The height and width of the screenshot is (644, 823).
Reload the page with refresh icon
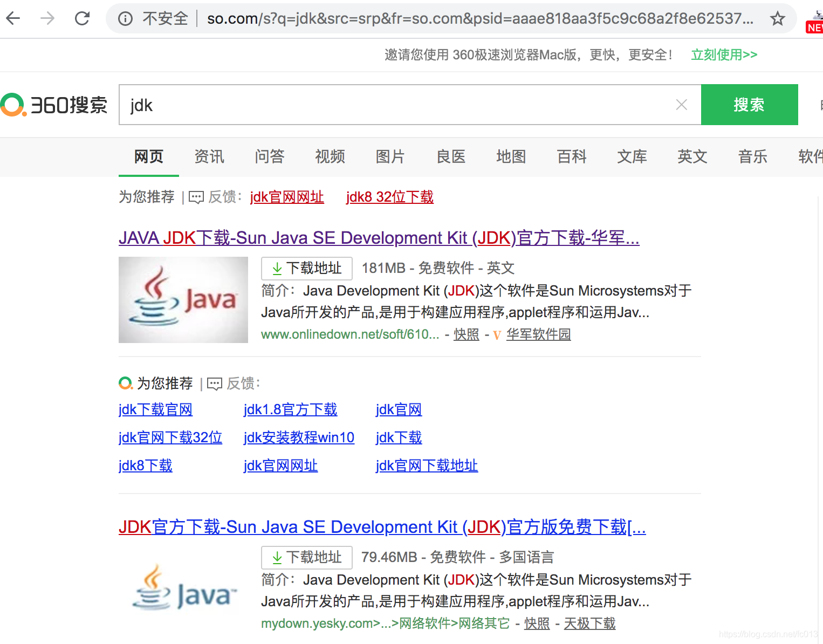tap(82, 18)
